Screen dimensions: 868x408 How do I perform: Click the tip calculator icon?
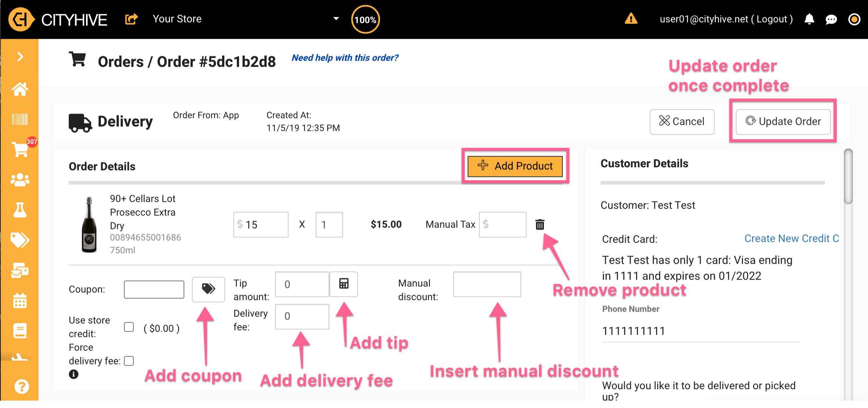[343, 284]
